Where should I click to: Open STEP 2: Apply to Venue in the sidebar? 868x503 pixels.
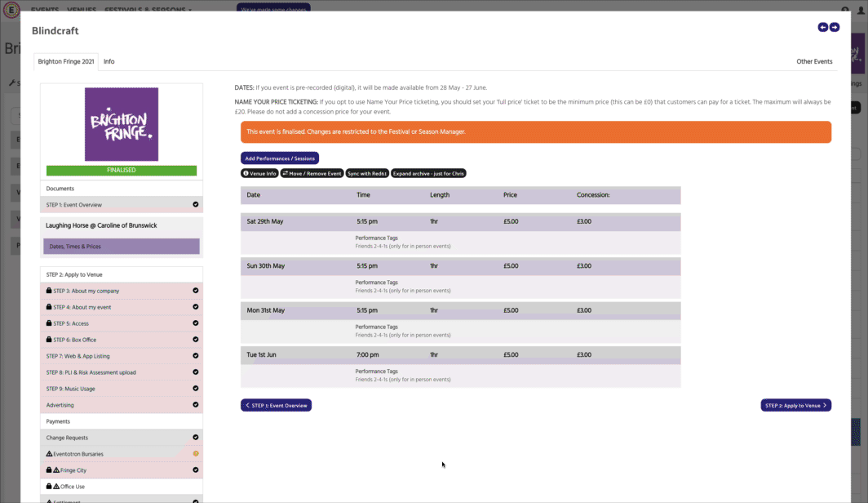[122, 274]
